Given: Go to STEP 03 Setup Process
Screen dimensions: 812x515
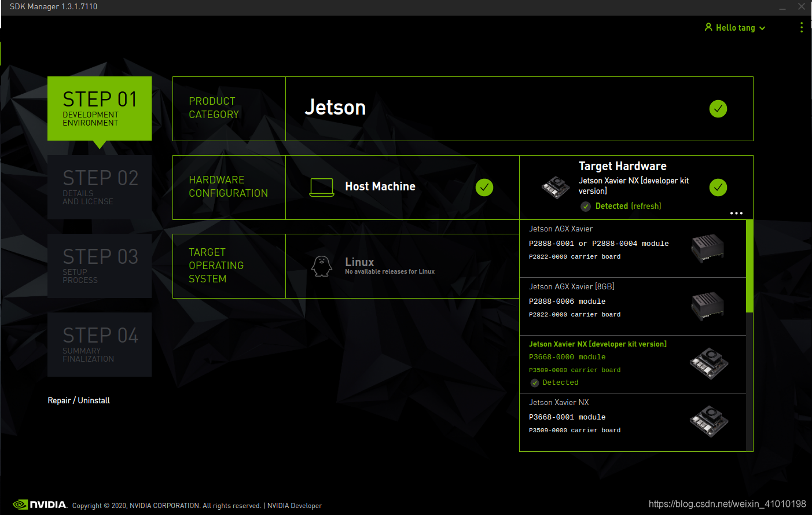Looking at the screenshot, I should pos(100,266).
